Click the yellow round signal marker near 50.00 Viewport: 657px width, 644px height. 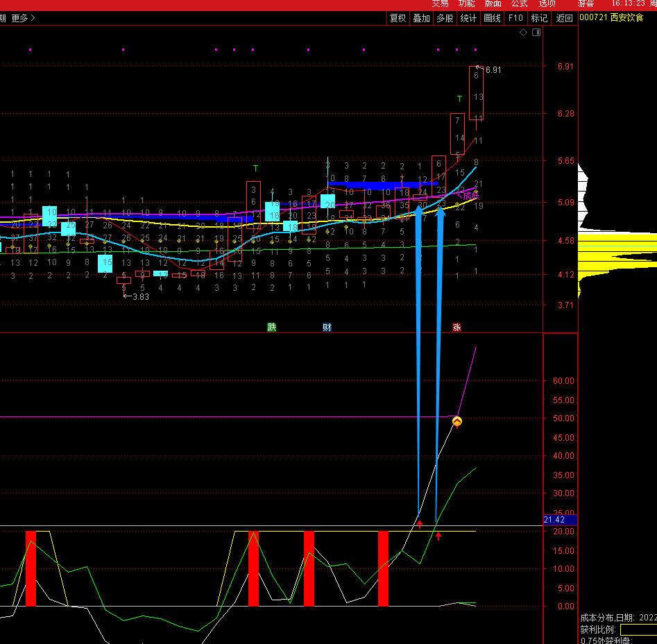click(x=457, y=421)
